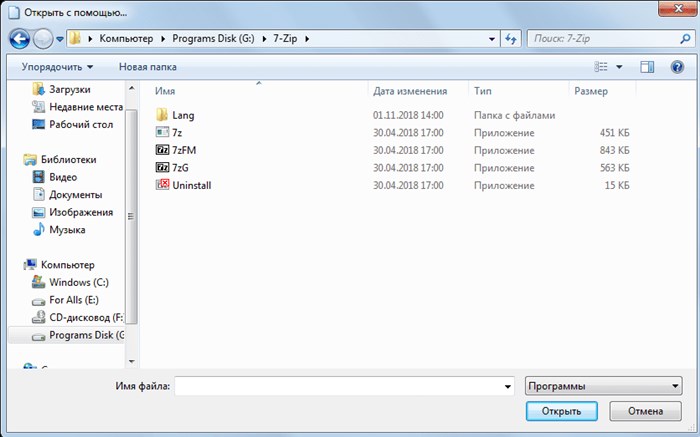Select the 'Uninstall' application icon
This screenshot has width=700, height=437.
[x=162, y=185]
